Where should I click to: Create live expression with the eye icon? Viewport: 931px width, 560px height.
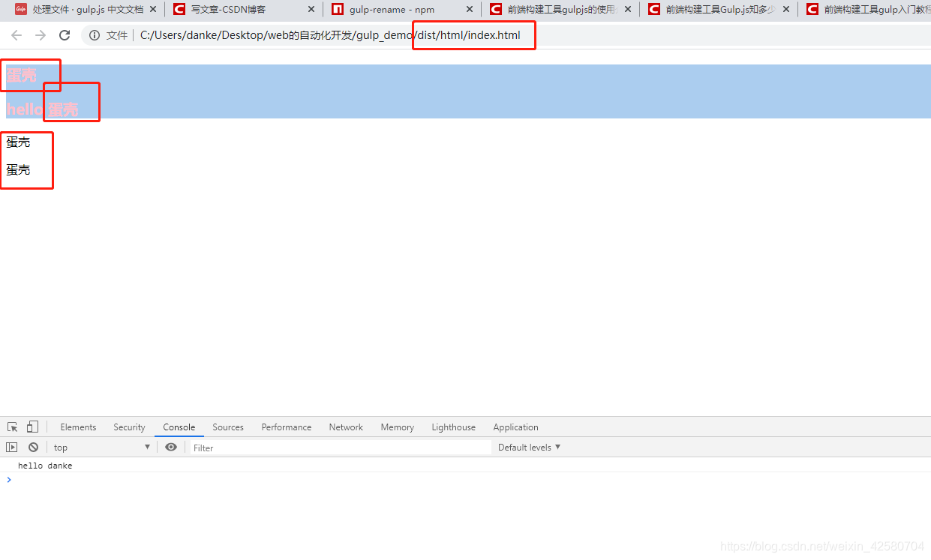(x=171, y=448)
